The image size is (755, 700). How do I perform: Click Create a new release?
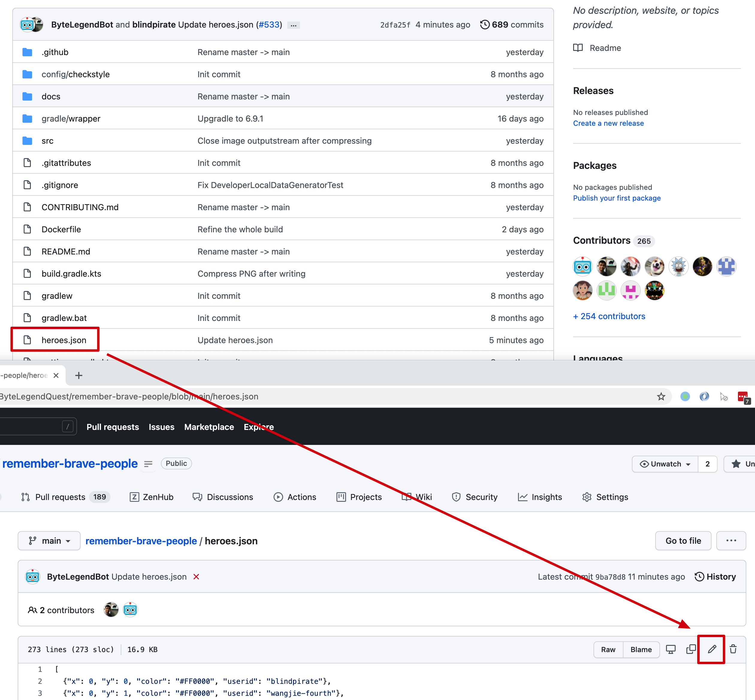608,123
